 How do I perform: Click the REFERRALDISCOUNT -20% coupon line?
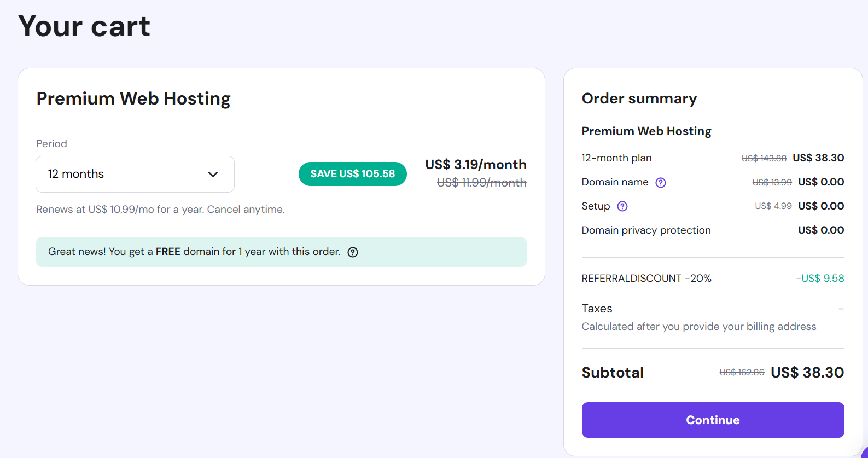pyautogui.click(x=646, y=279)
